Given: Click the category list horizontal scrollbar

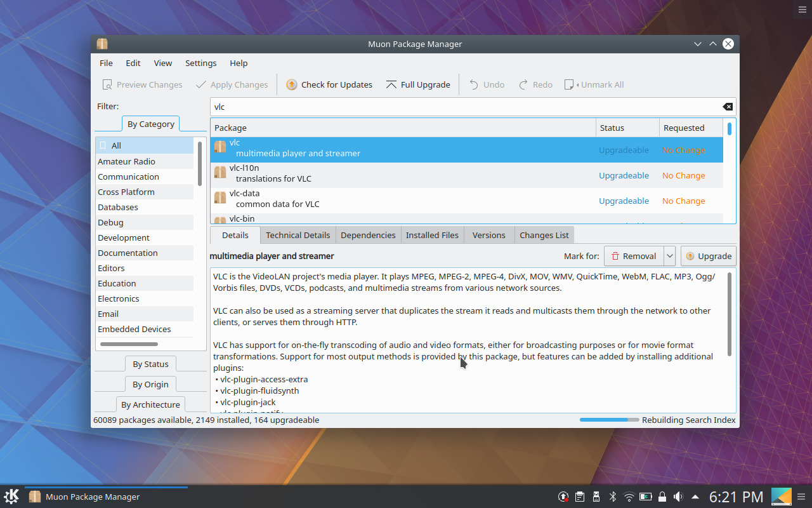Looking at the screenshot, I should click(x=129, y=344).
